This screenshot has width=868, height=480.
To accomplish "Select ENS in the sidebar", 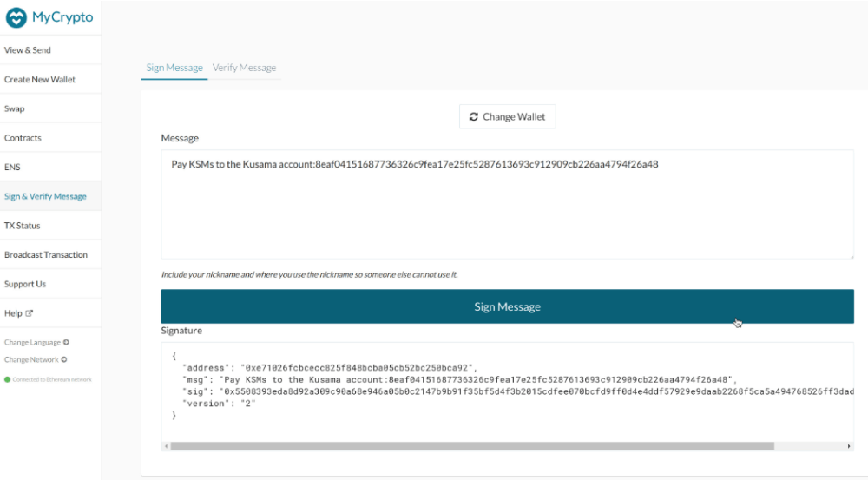I will coord(50,167).
